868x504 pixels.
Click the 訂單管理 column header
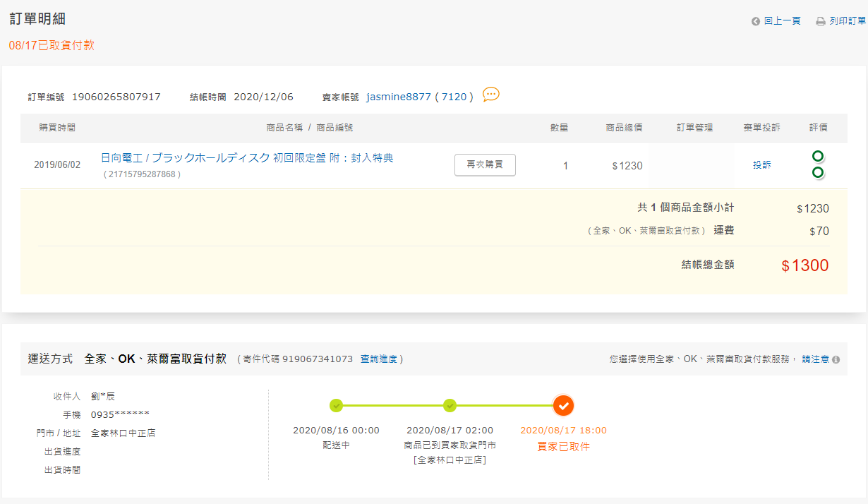point(695,128)
